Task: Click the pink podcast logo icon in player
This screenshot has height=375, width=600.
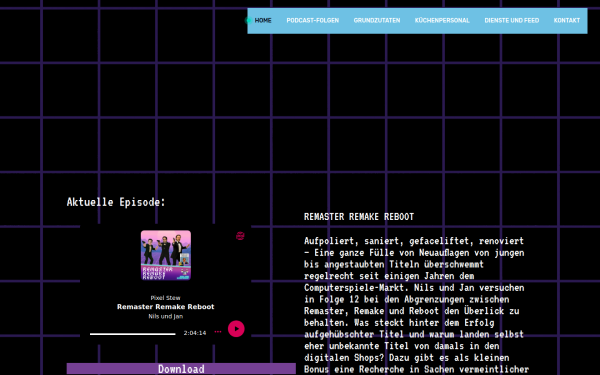Action: pyautogui.click(x=240, y=236)
